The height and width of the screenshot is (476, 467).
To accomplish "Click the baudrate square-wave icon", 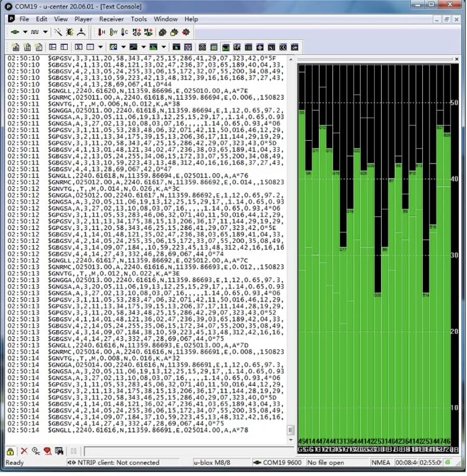I will (x=35, y=32).
